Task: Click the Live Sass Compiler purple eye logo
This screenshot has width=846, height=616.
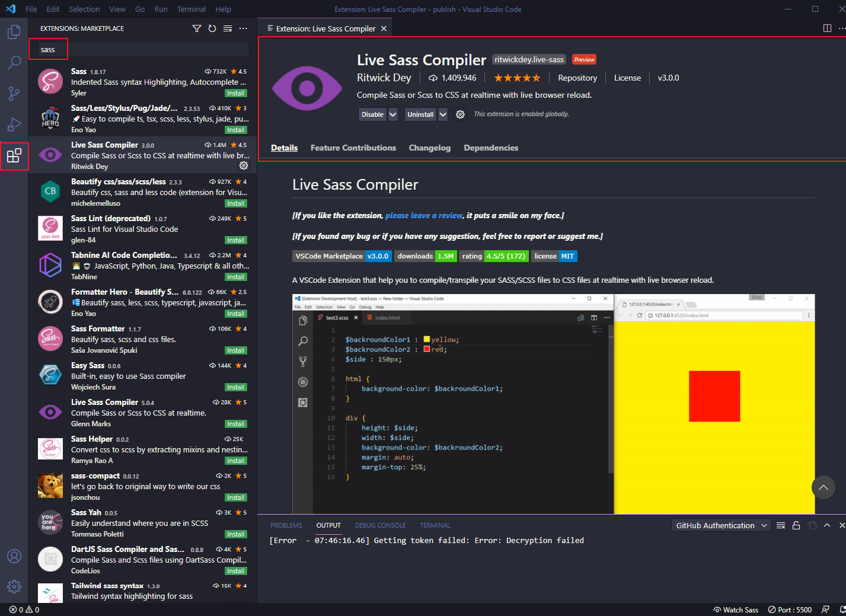Action: tap(307, 88)
